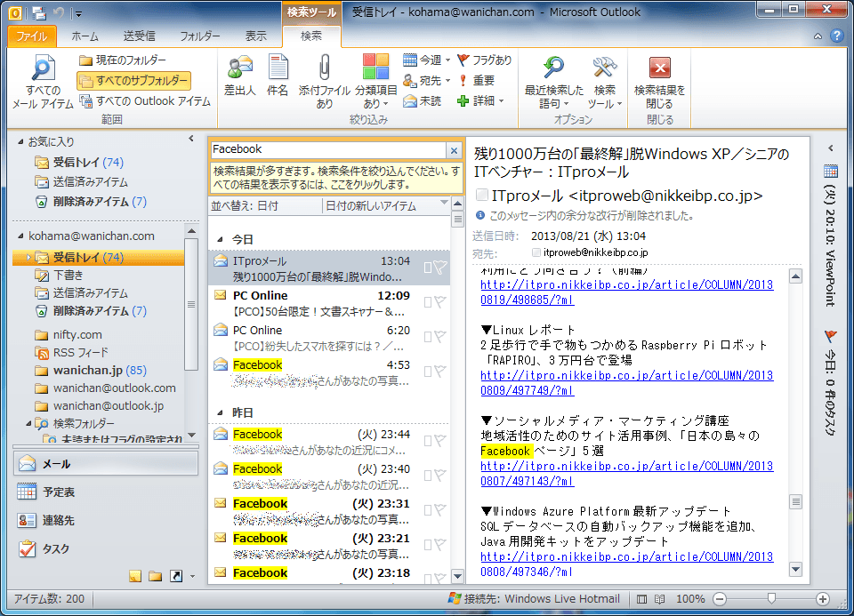Open the 予定表 calendar view
854x616 pixels.
point(59,492)
